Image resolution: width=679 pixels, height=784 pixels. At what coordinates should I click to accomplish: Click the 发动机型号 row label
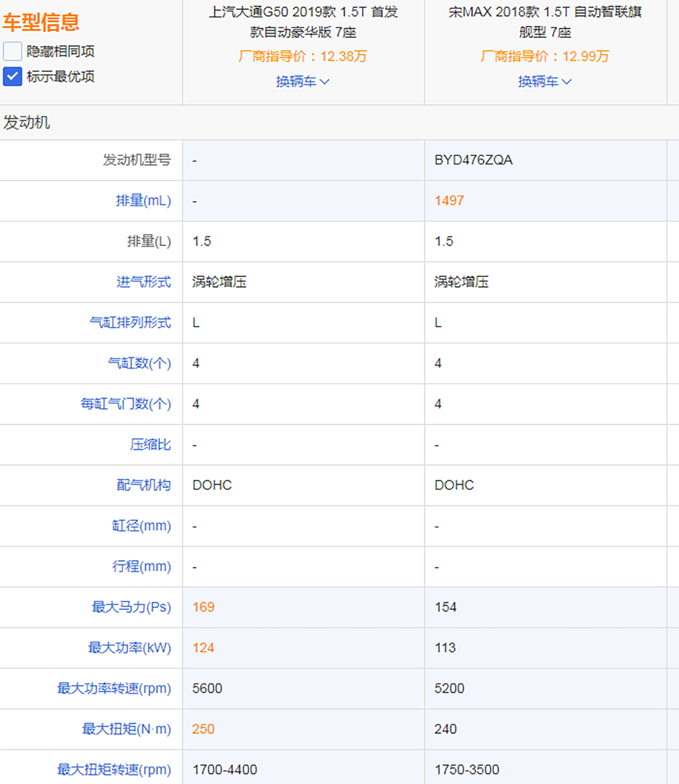(x=137, y=160)
